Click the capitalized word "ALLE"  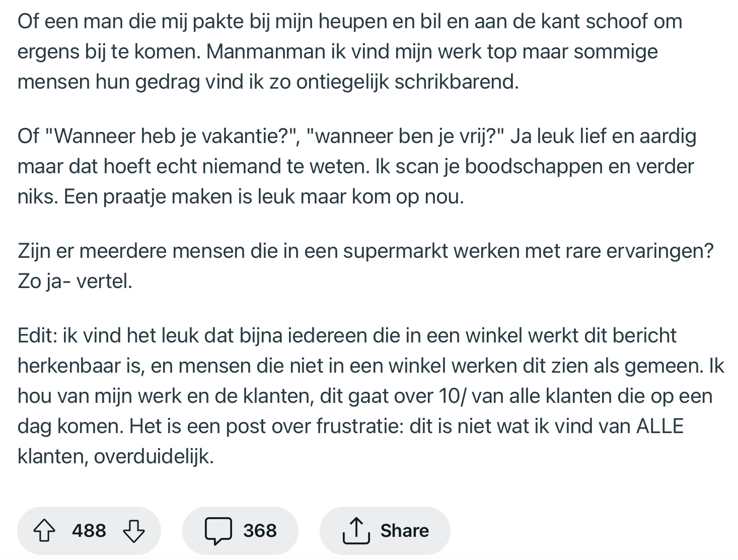[660, 427]
